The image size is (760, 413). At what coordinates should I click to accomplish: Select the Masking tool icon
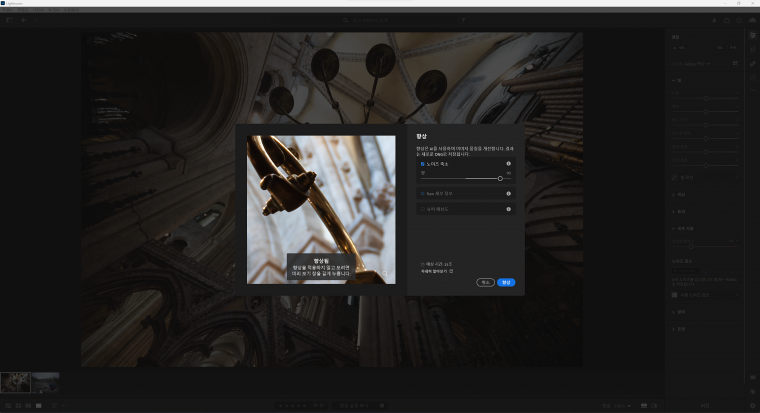click(752, 78)
